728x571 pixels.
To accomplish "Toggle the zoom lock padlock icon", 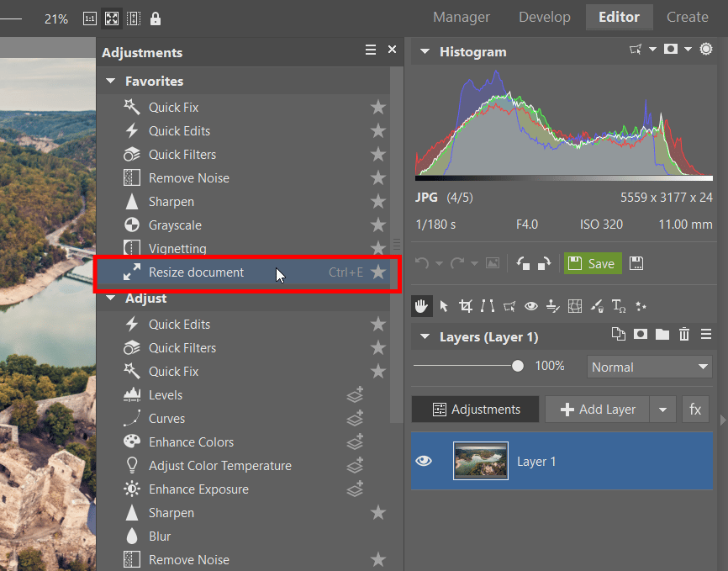I will pyautogui.click(x=156, y=19).
